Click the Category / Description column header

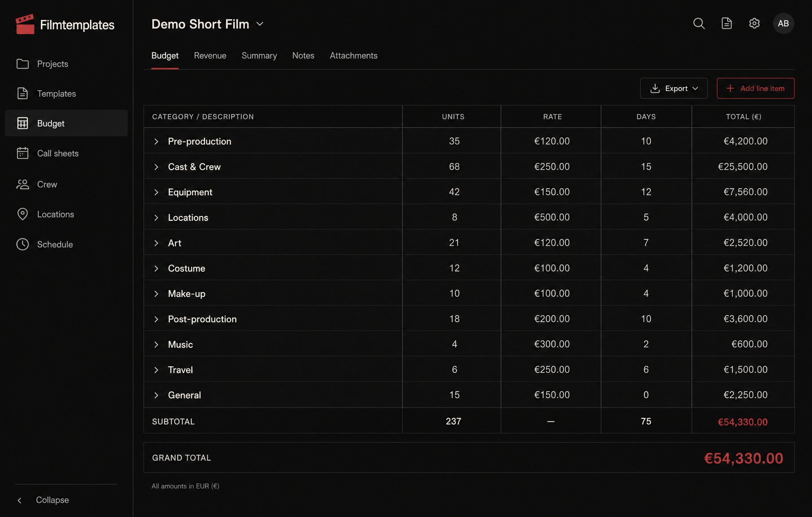203,117
